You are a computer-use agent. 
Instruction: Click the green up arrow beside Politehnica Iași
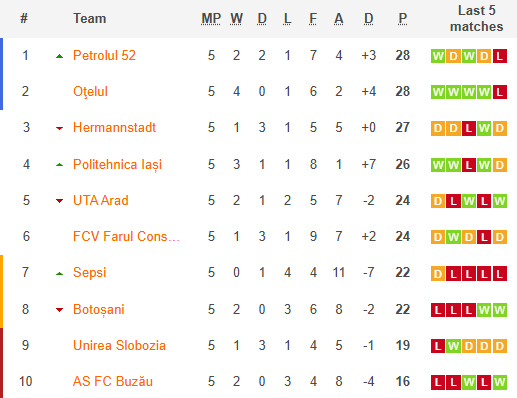click(x=59, y=165)
